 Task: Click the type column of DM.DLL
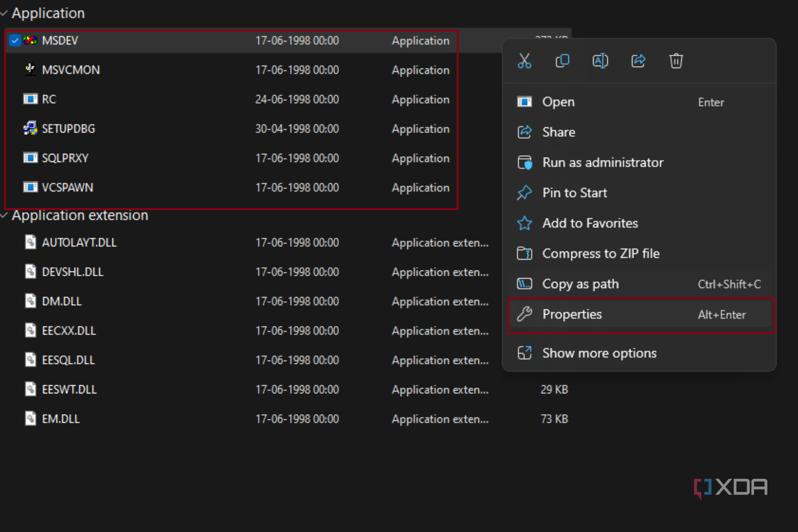[440, 301]
